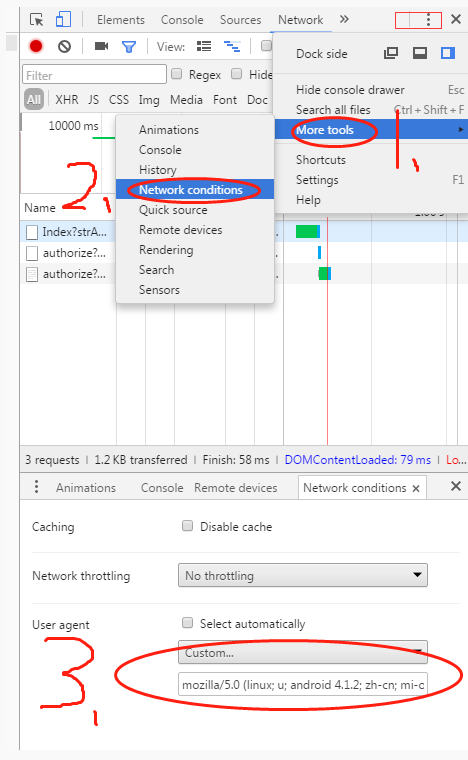The width and height of the screenshot is (468, 760).
Task: Toggle device toolbar icon
Action: [63, 20]
